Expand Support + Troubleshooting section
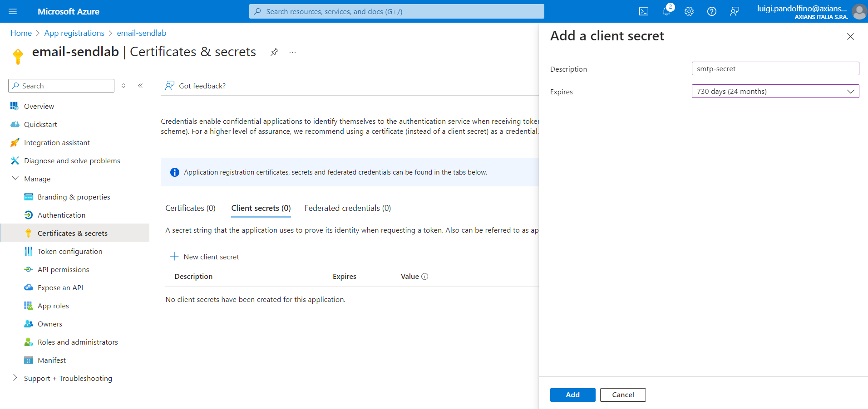 coord(15,378)
